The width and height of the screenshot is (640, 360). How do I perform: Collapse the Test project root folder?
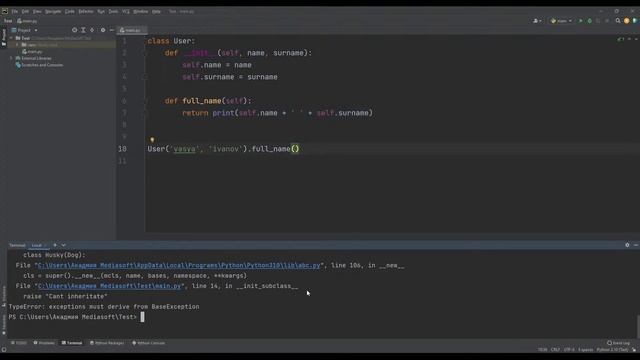click(x=11, y=38)
